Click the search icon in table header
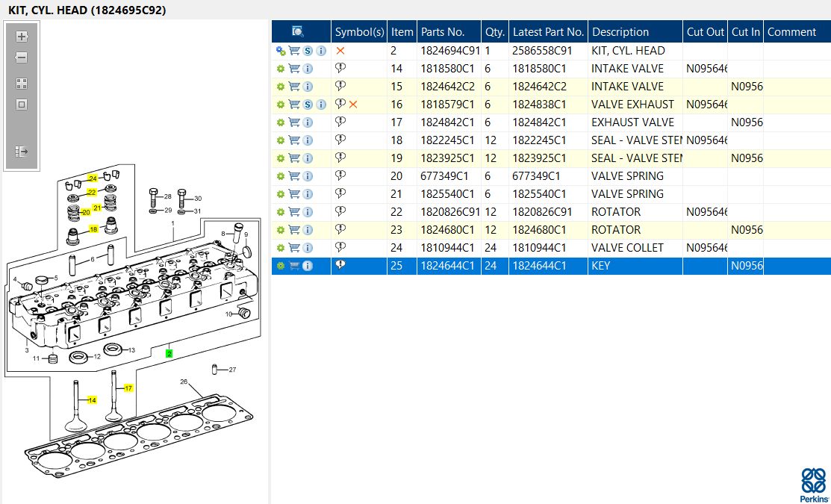 pos(298,32)
